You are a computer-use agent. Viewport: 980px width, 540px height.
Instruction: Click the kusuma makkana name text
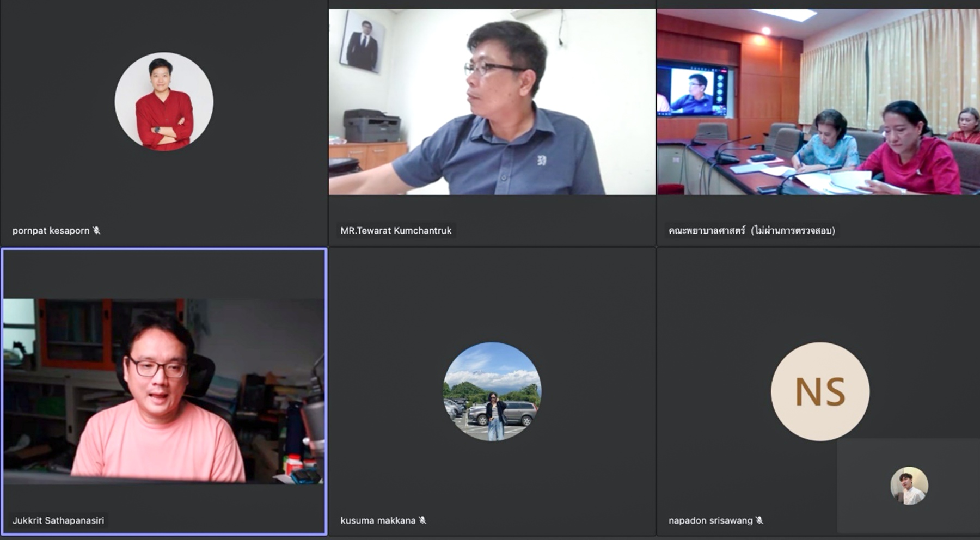378,520
